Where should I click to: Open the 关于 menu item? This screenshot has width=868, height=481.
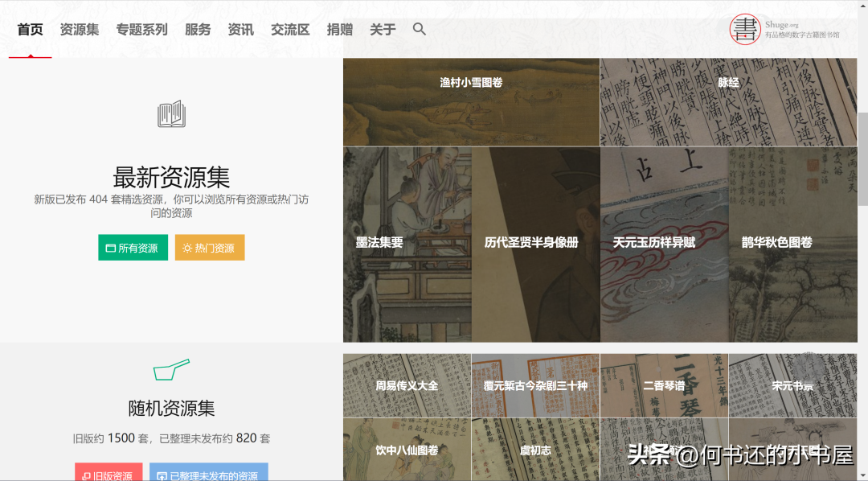click(383, 30)
